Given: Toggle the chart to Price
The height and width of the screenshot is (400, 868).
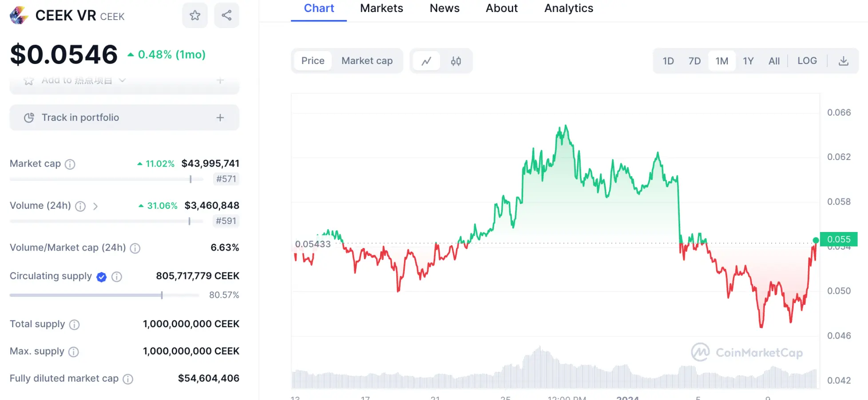Looking at the screenshot, I should pos(313,61).
